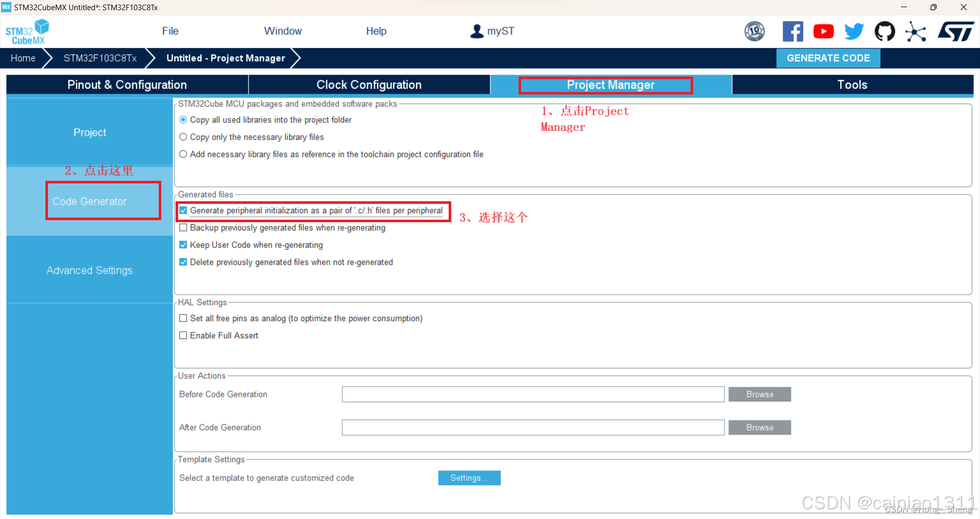980x519 pixels.
Task: Switch to the Tools tab
Action: click(852, 85)
